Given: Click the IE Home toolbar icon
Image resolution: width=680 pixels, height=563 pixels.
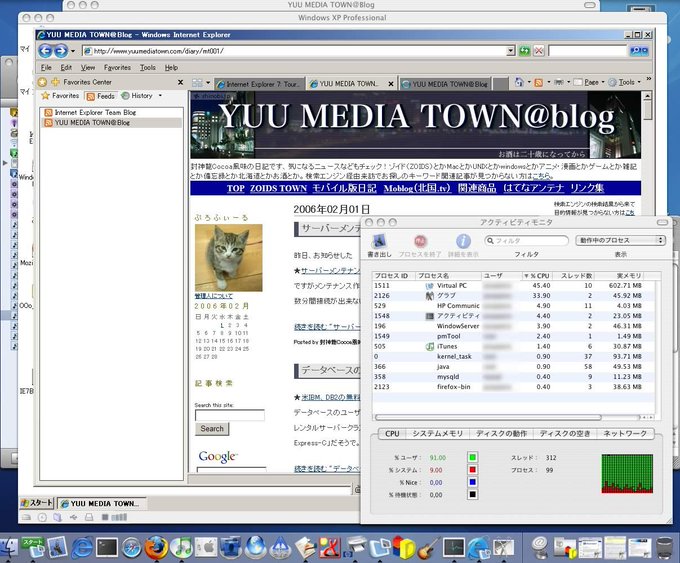Looking at the screenshot, I should [x=519, y=82].
